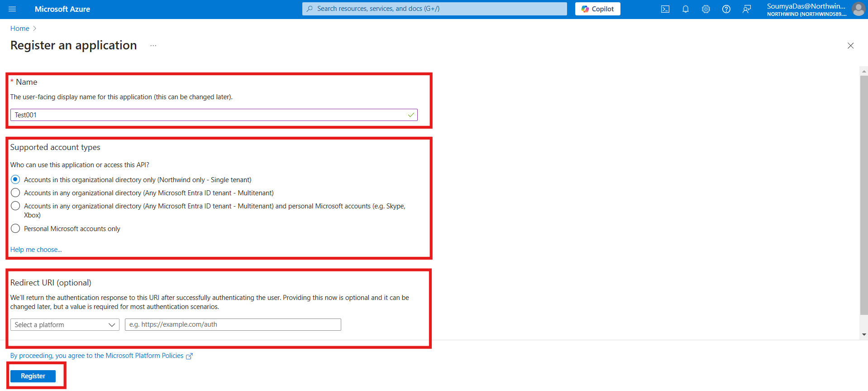Select any organizational directory Multitenant option
Viewport: 868px width, 391px height.
15,193
